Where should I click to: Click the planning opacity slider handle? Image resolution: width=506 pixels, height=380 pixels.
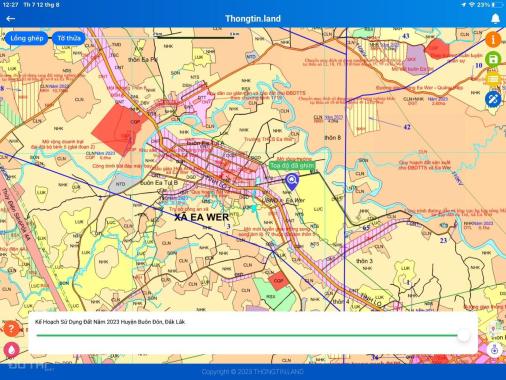click(x=463, y=335)
